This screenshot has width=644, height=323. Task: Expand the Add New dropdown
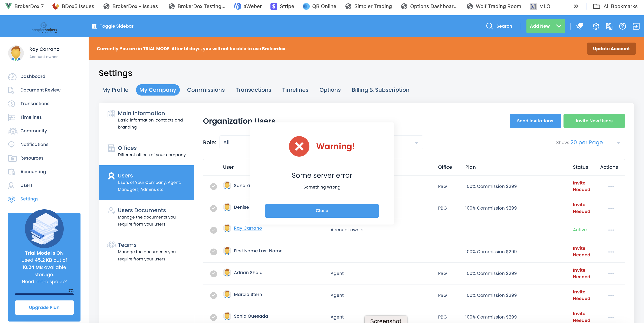pos(545,26)
